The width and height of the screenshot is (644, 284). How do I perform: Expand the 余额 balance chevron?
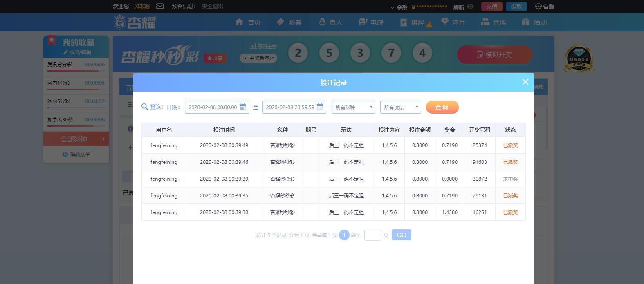(393, 7)
